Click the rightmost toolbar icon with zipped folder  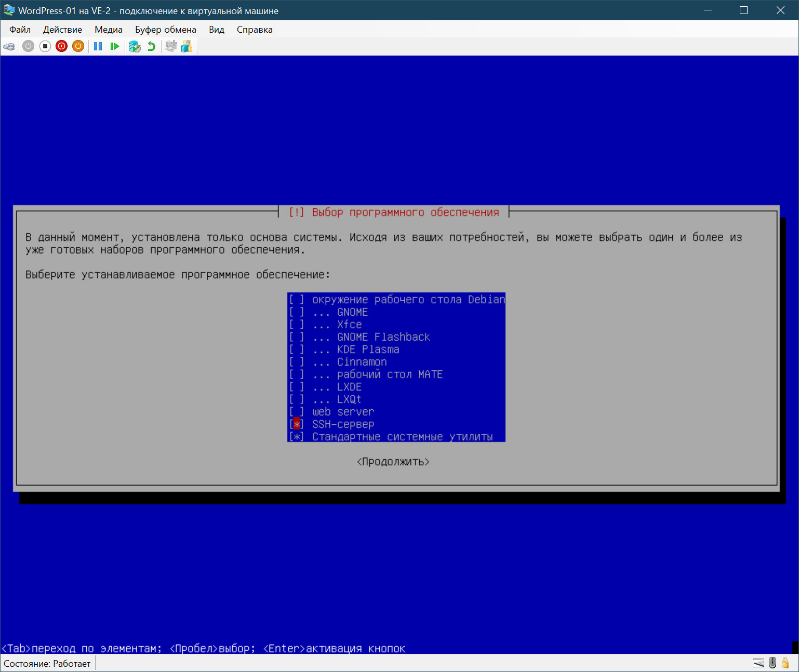click(187, 46)
